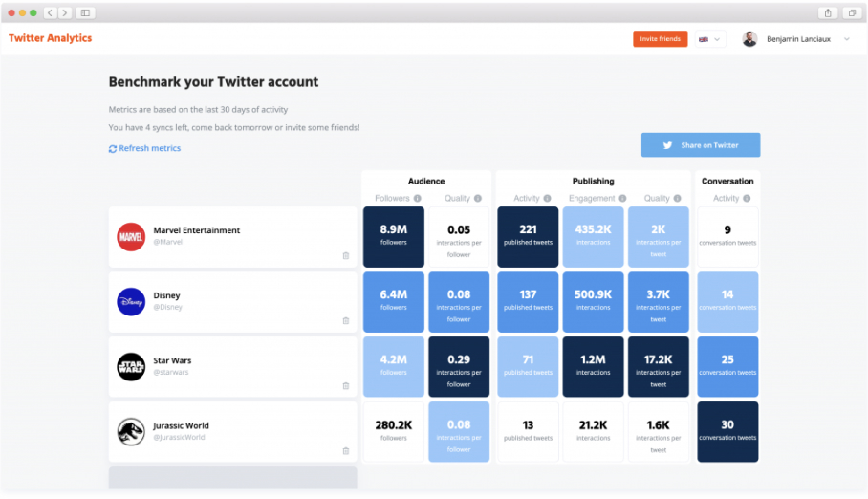868x499 pixels.
Task: Remove Star Wars using trash icon
Action: (346, 386)
